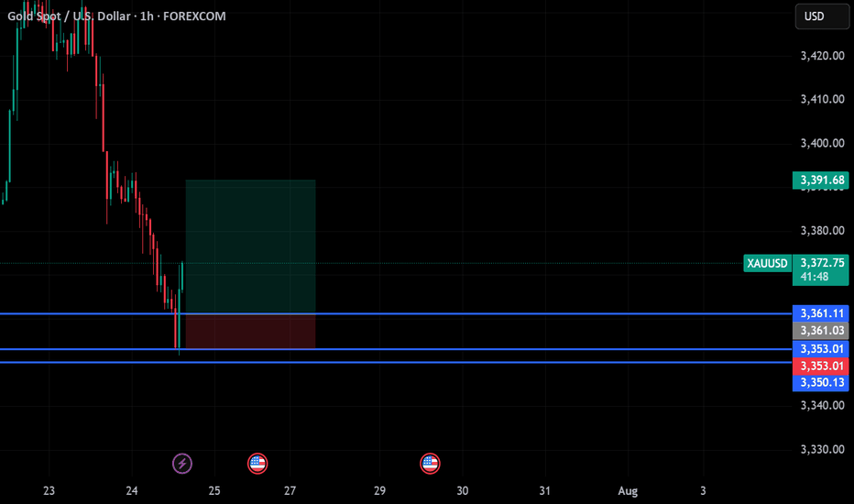Viewport: 854px width, 504px height.
Task: Click the red stop-loss zone of long position
Action: (x=250, y=332)
